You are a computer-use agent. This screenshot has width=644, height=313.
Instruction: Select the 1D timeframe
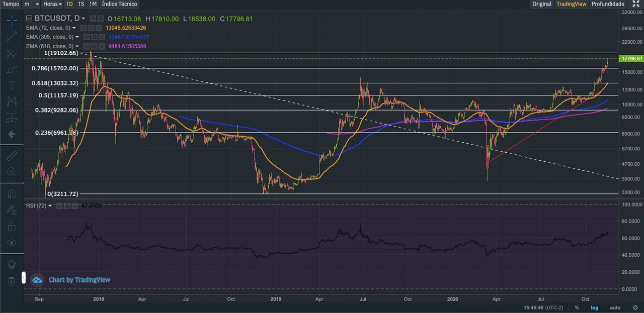coord(69,4)
